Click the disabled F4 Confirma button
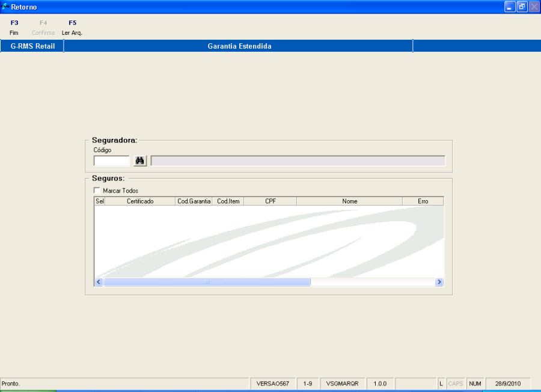 pos(43,28)
